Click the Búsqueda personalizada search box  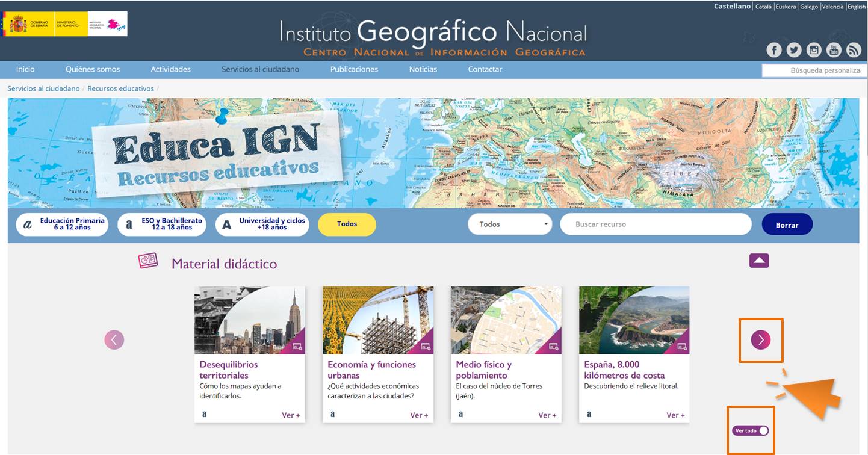tap(815, 70)
